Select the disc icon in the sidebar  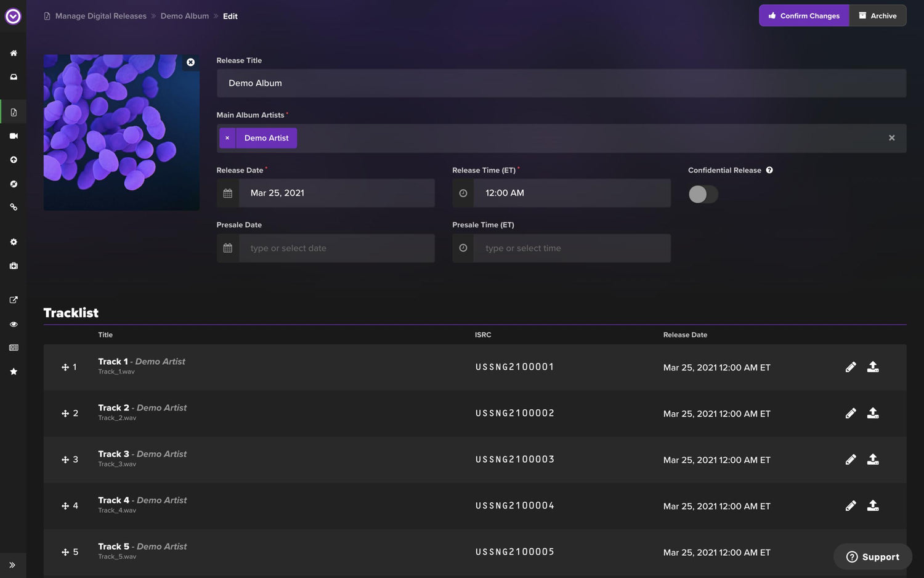click(14, 184)
